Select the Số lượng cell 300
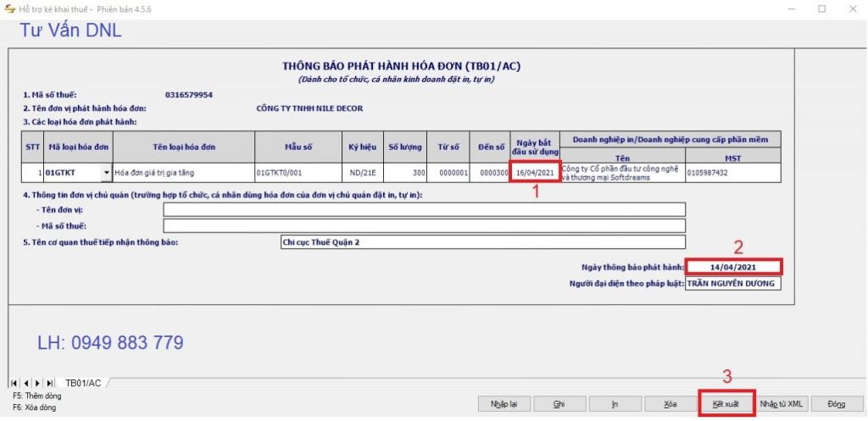This screenshot has height=421, width=868. tap(405, 173)
